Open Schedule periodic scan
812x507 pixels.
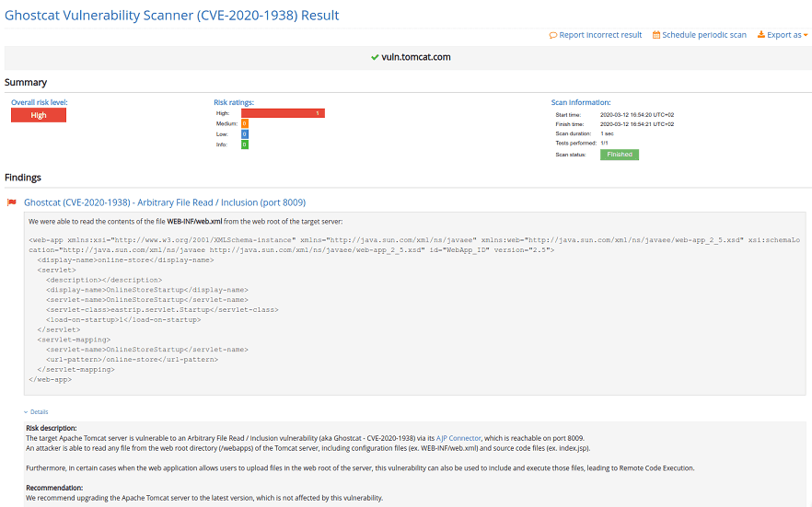coord(704,35)
